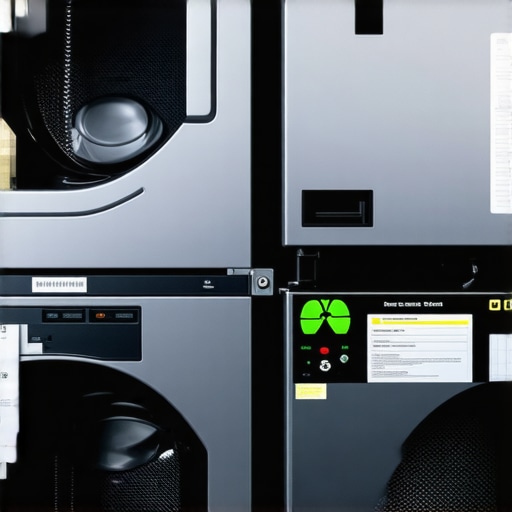Viewport: 512px width, 512px height.
Task: Select the green round button right of the red button
Action: click(344, 359)
